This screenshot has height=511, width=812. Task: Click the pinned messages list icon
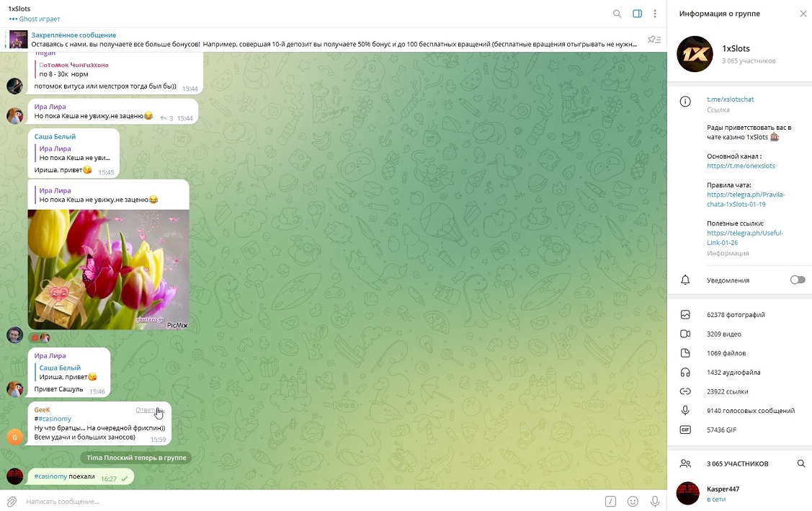pos(653,40)
